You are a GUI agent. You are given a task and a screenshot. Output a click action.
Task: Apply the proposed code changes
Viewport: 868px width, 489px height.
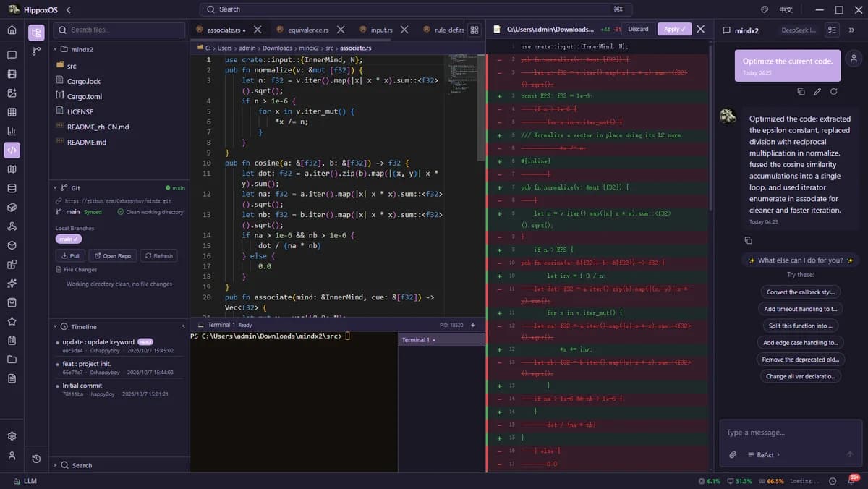tap(674, 29)
